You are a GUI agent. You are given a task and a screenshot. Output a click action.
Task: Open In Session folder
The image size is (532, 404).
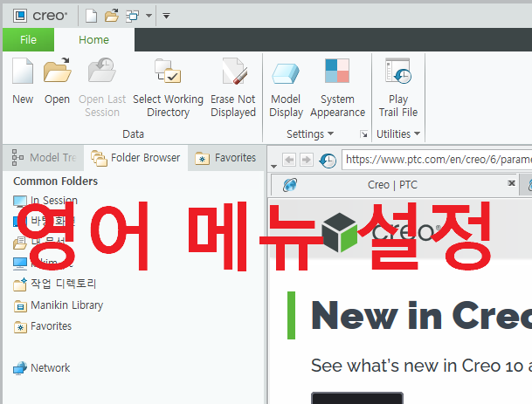tap(45, 201)
